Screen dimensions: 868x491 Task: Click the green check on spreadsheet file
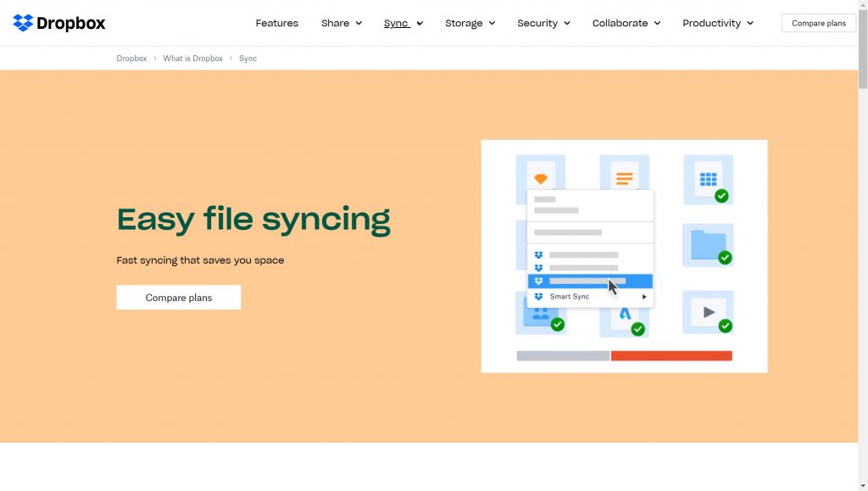click(721, 195)
